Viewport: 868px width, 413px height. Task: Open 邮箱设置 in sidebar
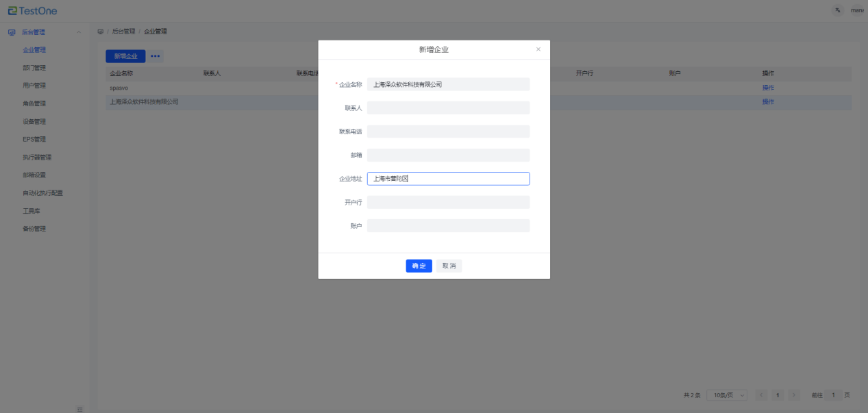click(x=34, y=175)
